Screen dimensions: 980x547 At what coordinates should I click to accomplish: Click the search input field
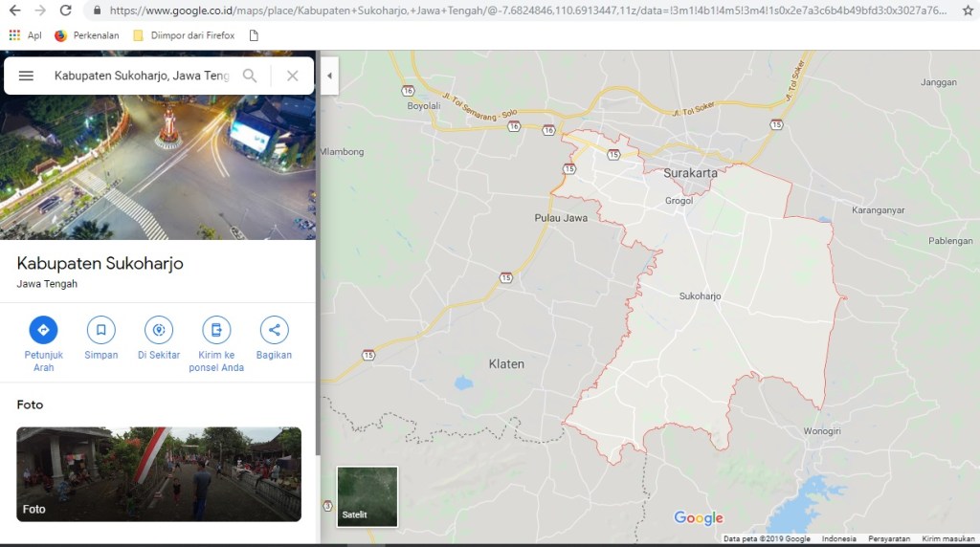point(141,76)
